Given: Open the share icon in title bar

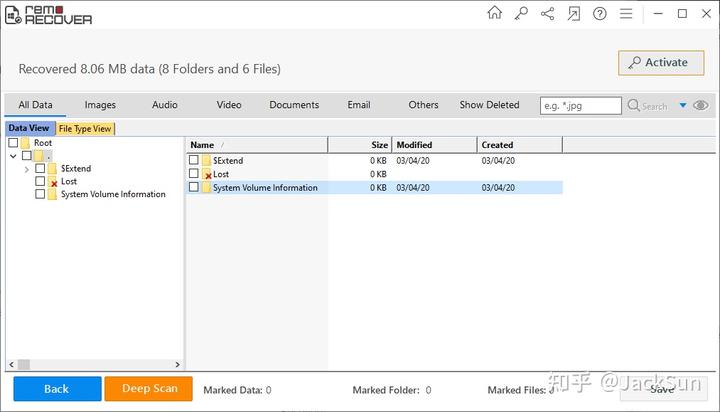Looking at the screenshot, I should tap(547, 13).
